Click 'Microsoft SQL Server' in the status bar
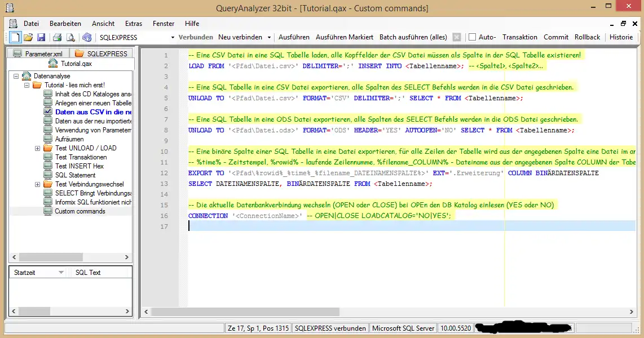This screenshot has height=338, width=644. [x=403, y=328]
